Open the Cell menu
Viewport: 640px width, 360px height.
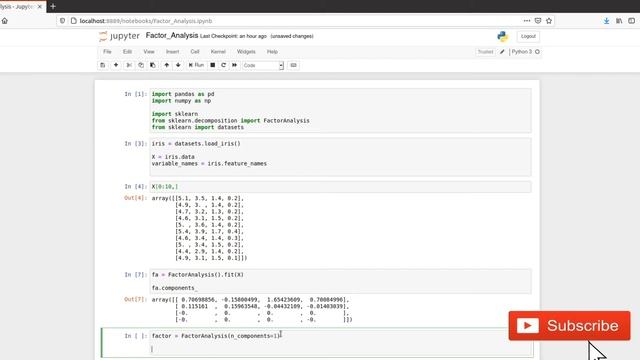[195, 52]
